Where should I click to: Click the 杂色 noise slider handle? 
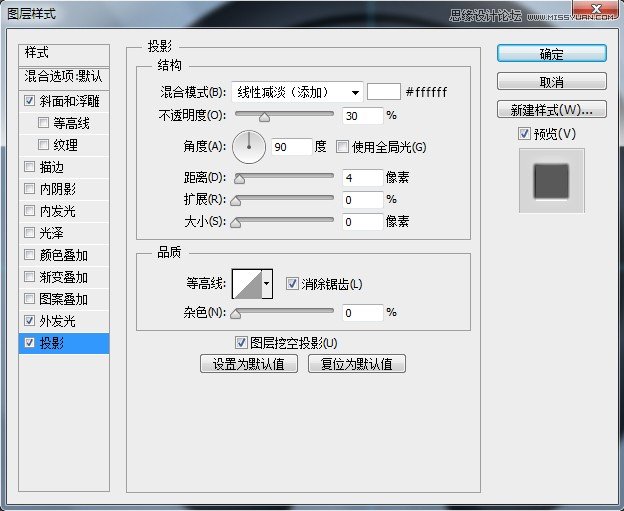click(236, 314)
